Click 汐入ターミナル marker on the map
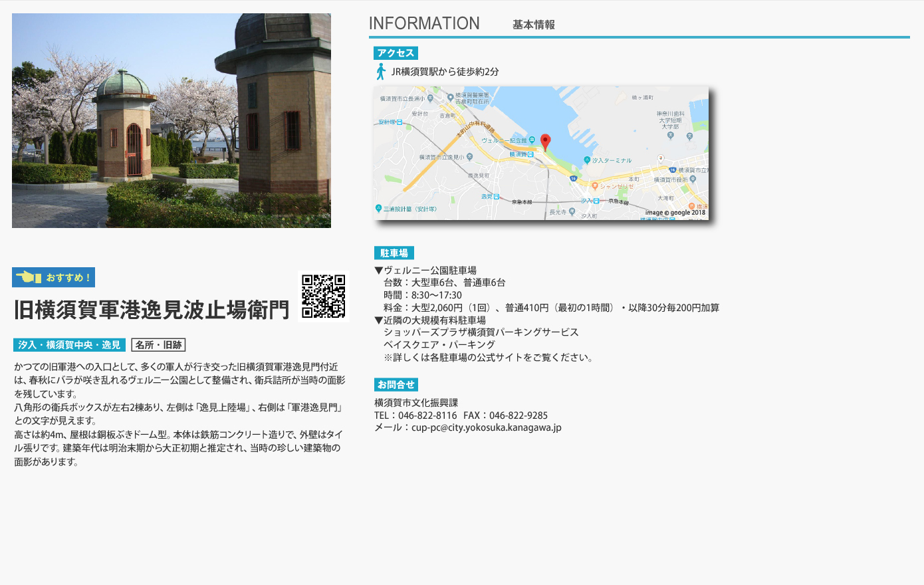Viewport: 924px width, 585px height. 587,160
